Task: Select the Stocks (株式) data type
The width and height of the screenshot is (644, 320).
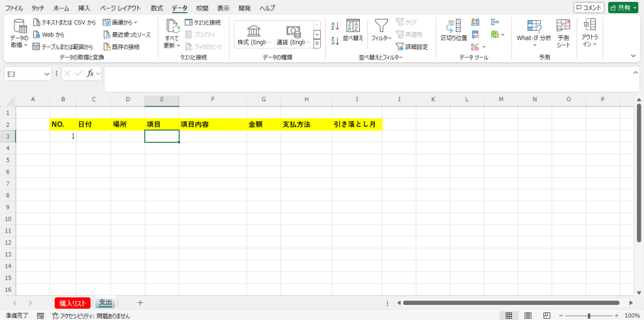Action: [254, 35]
